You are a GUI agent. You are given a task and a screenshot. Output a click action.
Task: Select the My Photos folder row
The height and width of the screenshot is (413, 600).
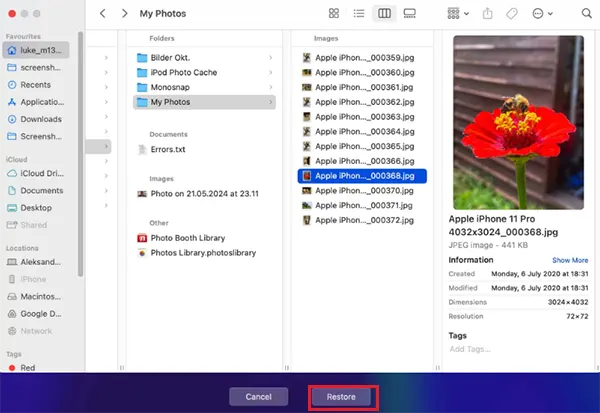[204, 102]
